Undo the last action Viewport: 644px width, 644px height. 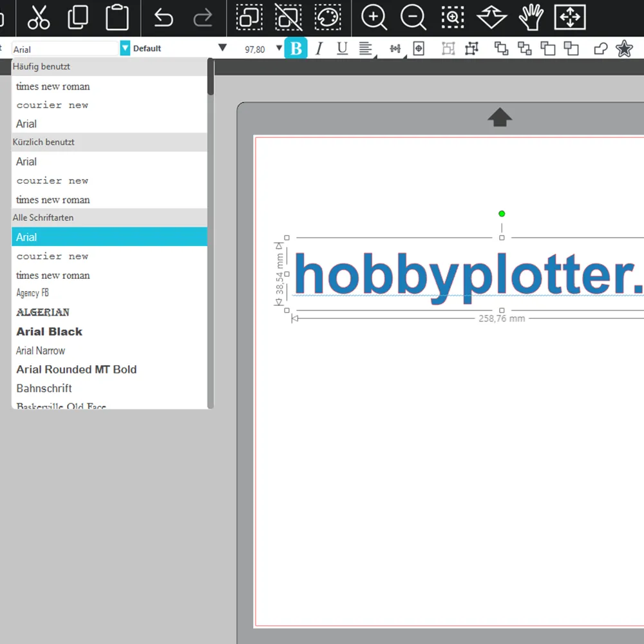pos(164,17)
